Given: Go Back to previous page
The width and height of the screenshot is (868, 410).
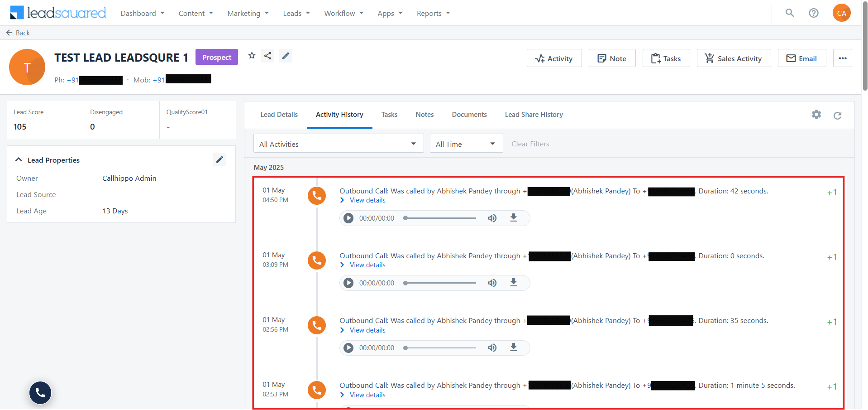Looking at the screenshot, I should tap(18, 33).
